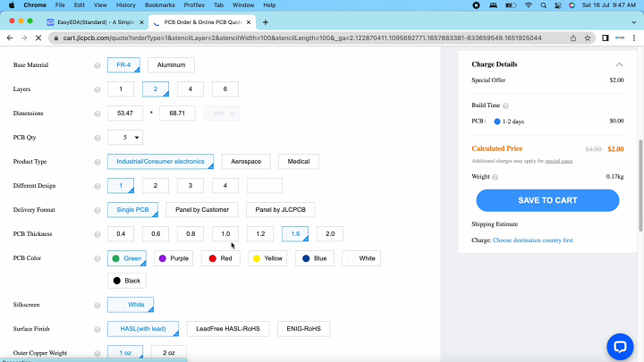This screenshot has width=644, height=362.
Task: Pick Red PCB color
Action: (x=221, y=258)
